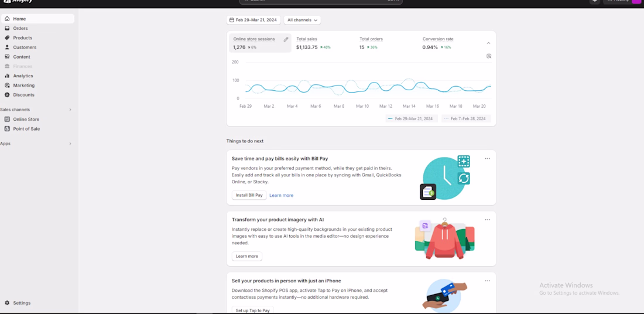Click the Transform your product imagery heading

[x=278, y=220]
